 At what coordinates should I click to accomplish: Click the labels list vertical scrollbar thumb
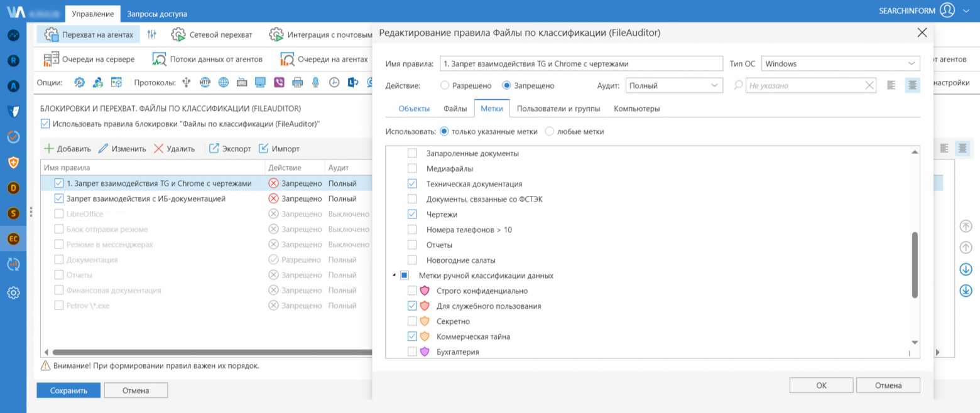point(915,265)
